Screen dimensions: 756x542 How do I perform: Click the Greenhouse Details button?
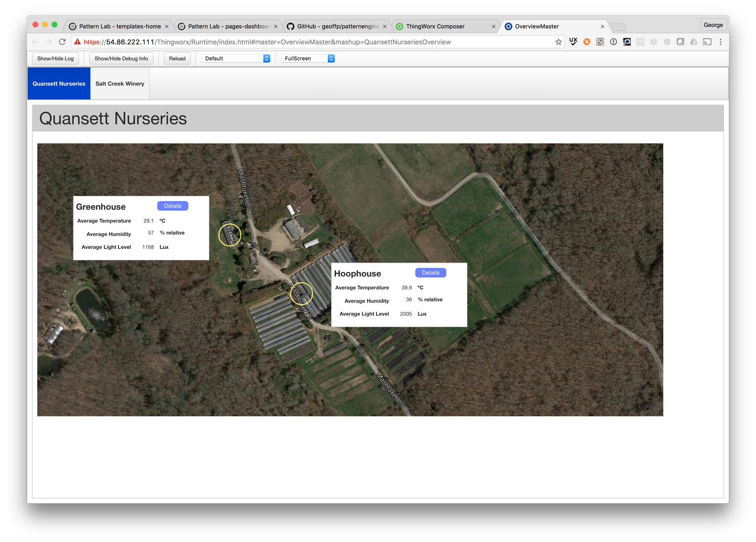172,205
